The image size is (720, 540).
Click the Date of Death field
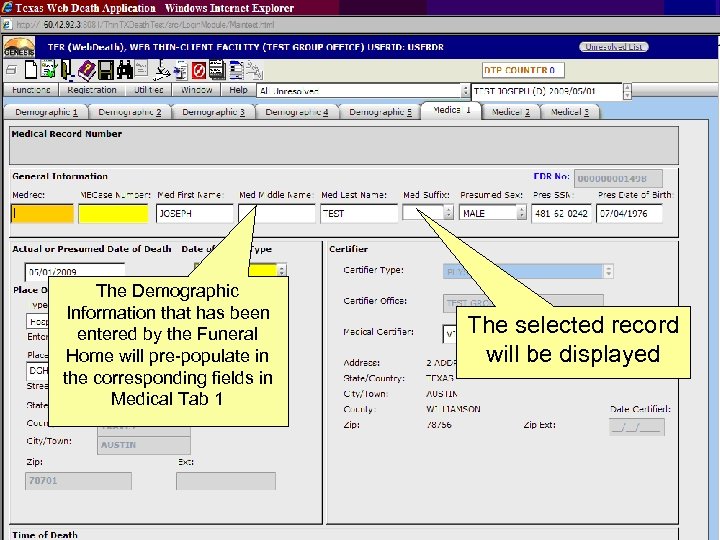pos(75,271)
